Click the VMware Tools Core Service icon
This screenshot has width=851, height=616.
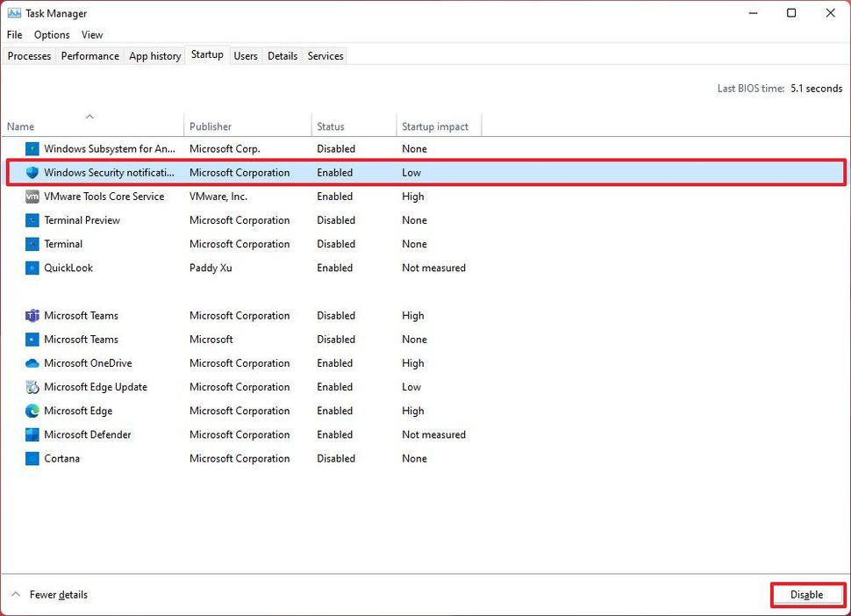32,197
